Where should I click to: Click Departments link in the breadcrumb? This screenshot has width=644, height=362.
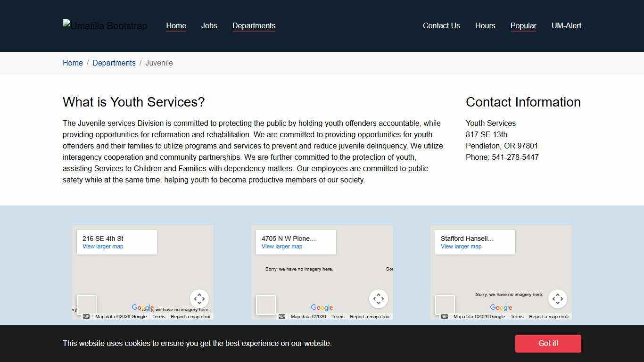pyautogui.click(x=114, y=63)
